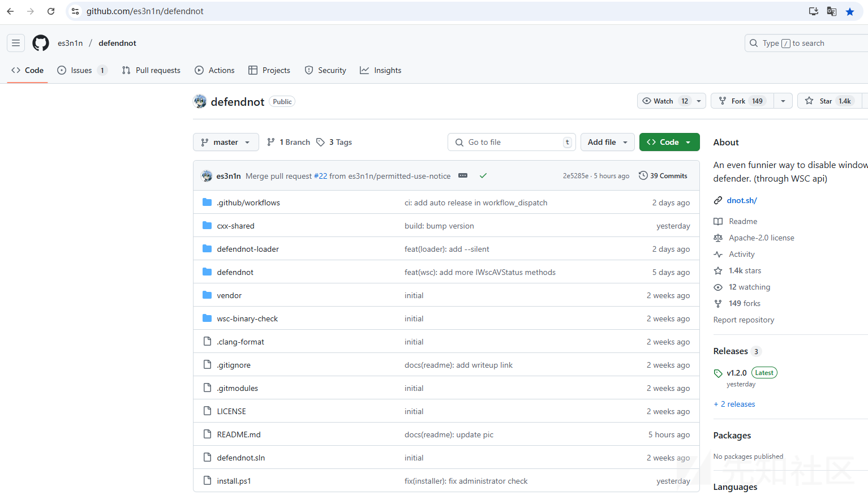Image resolution: width=868 pixels, height=495 pixels.
Task: Bookmark this page with the star icon
Action: click(x=850, y=11)
